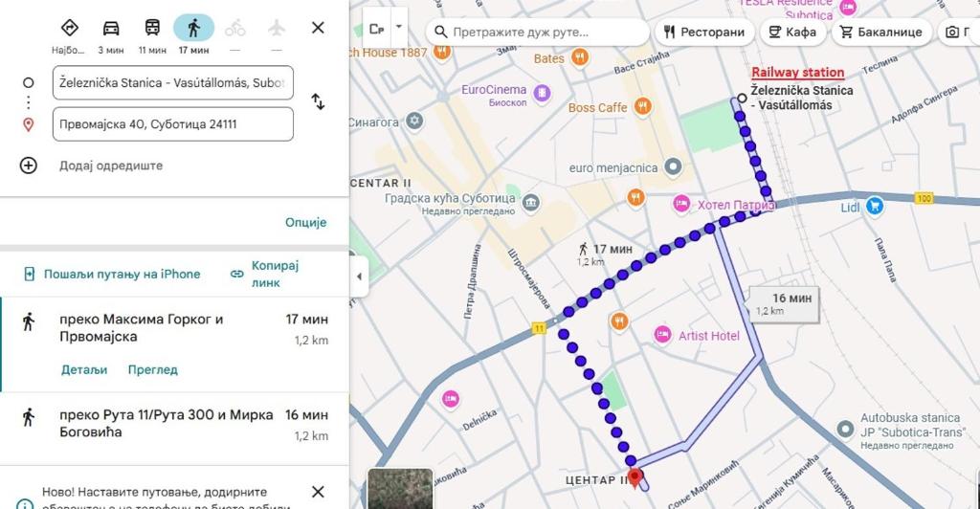Select the public transit mode icon

[152, 28]
